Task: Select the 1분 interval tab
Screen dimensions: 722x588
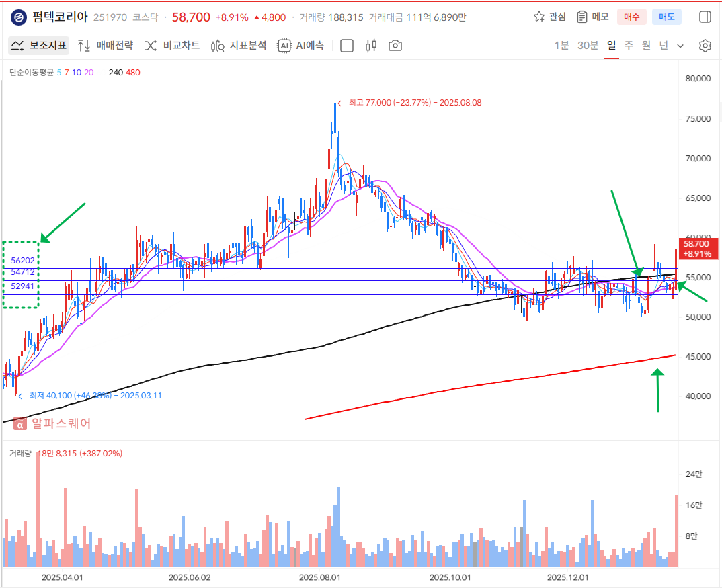Action: (561, 46)
